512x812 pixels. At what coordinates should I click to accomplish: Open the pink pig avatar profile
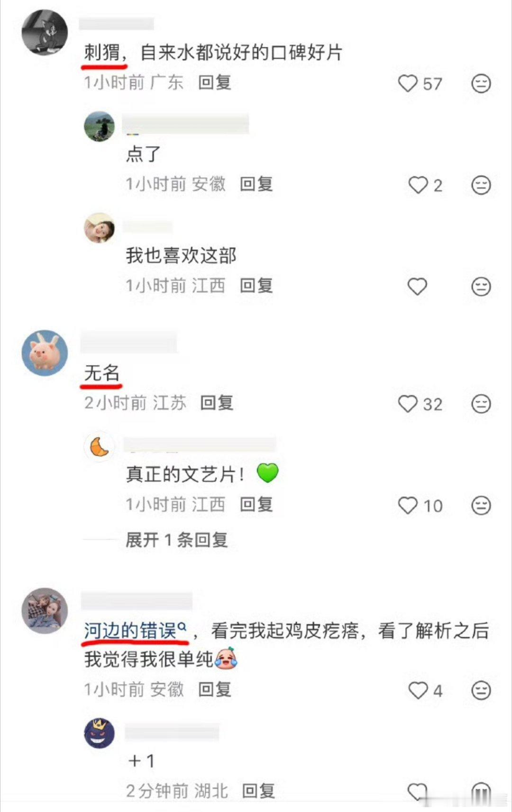pos(45,353)
